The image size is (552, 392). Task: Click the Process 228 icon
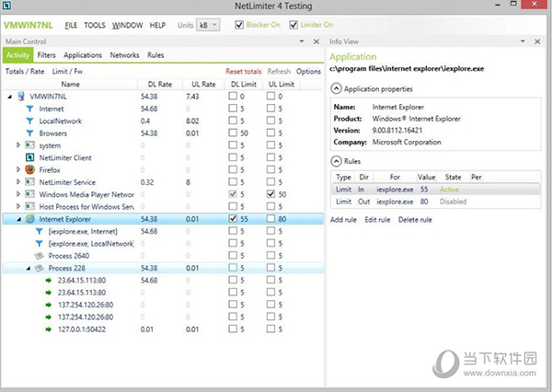[x=39, y=268]
